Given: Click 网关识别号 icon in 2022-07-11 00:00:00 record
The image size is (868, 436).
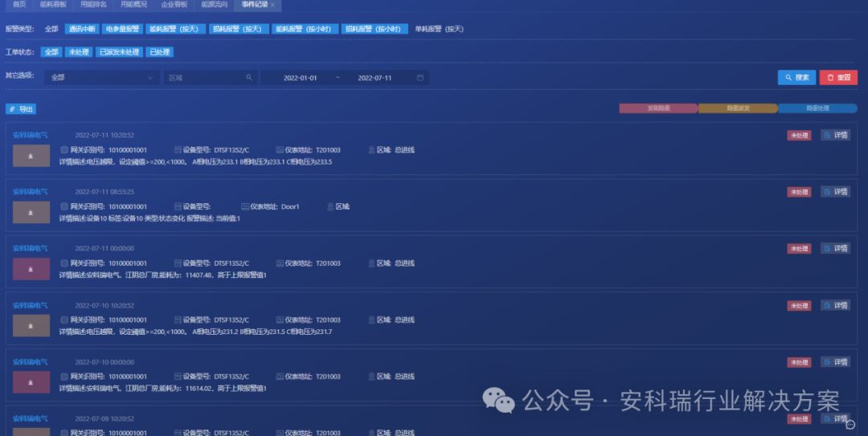Looking at the screenshot, I should [64, 263].
